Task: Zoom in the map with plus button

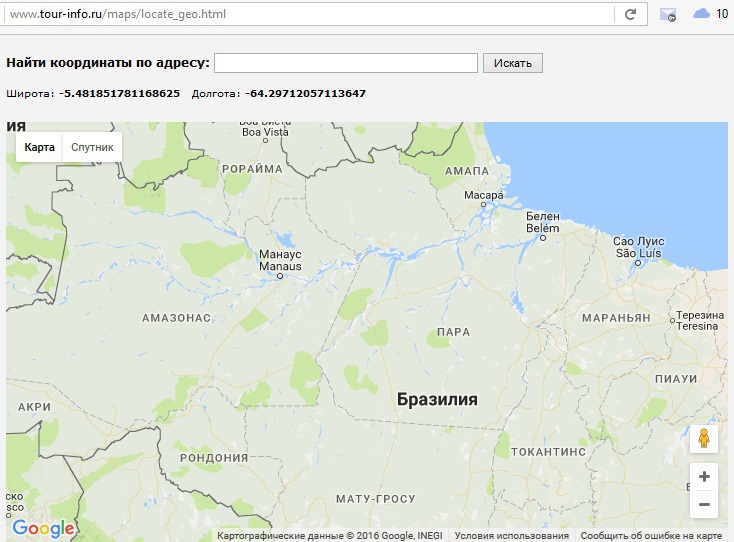Action: tap(704, 477)
